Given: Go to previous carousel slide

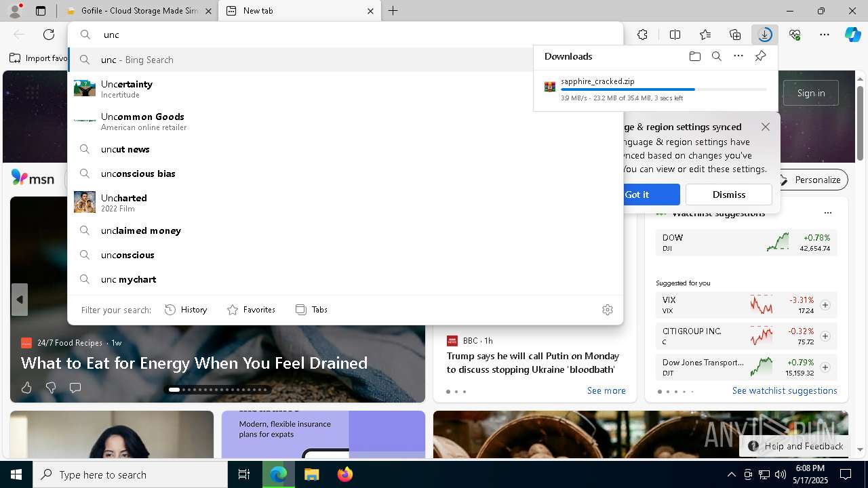Looking at the screenshot, I should coord(20,300).
